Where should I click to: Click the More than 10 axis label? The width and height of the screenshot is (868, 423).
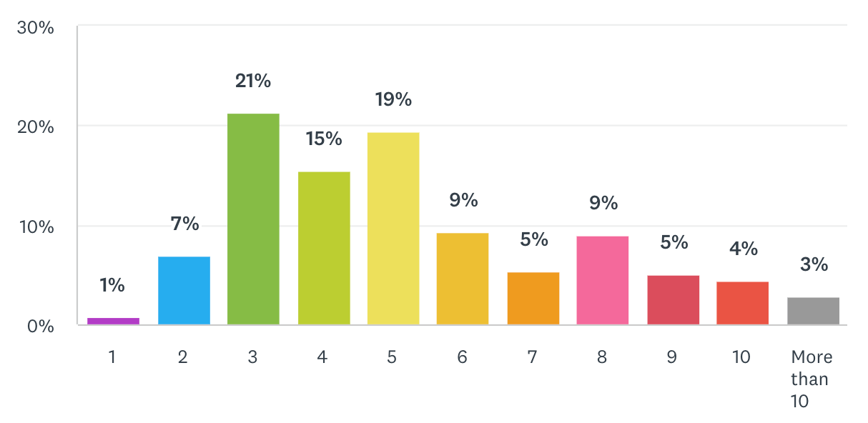coord(812,379)
